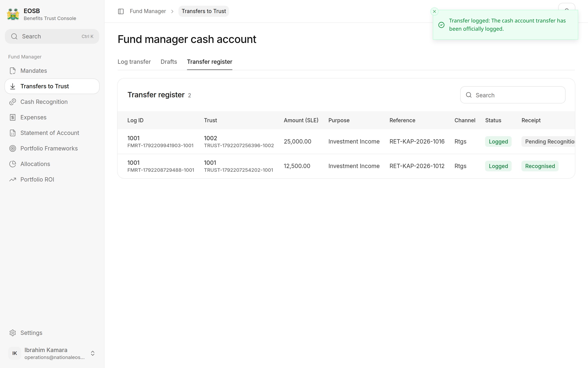Switch to the Log transfer tab
The image size is (588, 368).
[x=134, y=62]
